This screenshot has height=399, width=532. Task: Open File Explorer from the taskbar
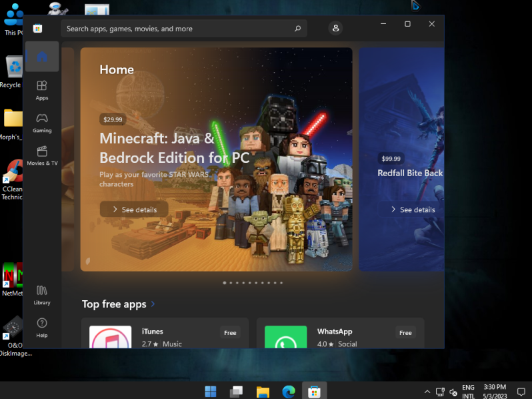[x=263, y=391]
